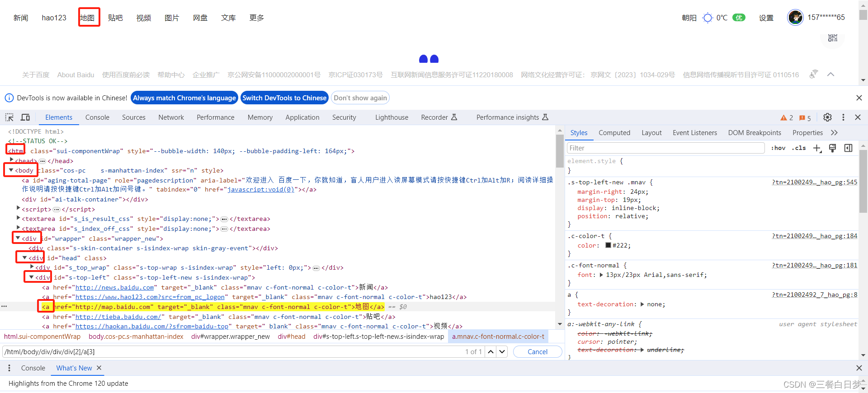Click the weather sun icon
This screenshot has width=868, height=393.
[708, 18]
